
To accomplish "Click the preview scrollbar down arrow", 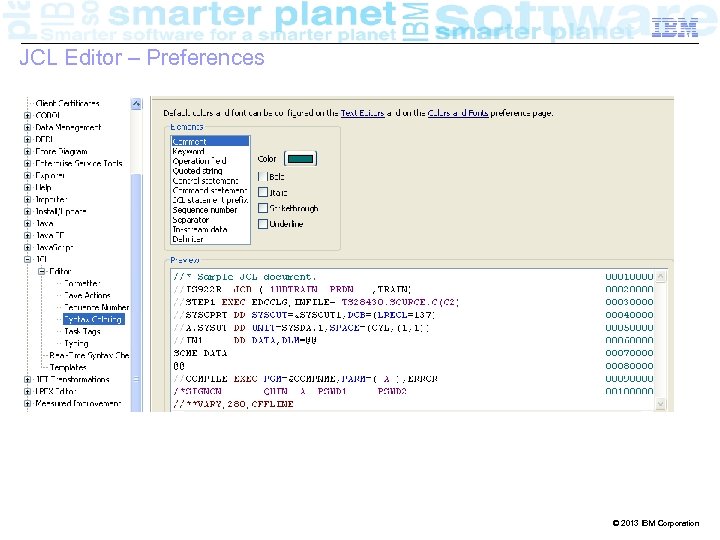I will coord(660,404).
